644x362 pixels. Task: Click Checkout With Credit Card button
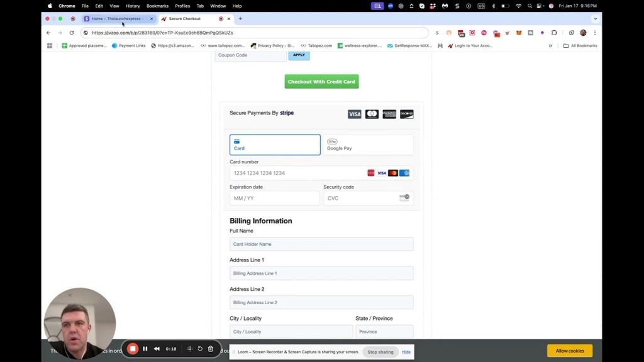(321, 82)
